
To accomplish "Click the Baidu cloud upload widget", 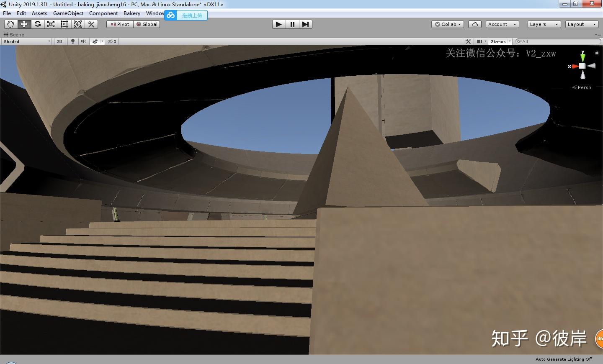I will pos(186,15).
